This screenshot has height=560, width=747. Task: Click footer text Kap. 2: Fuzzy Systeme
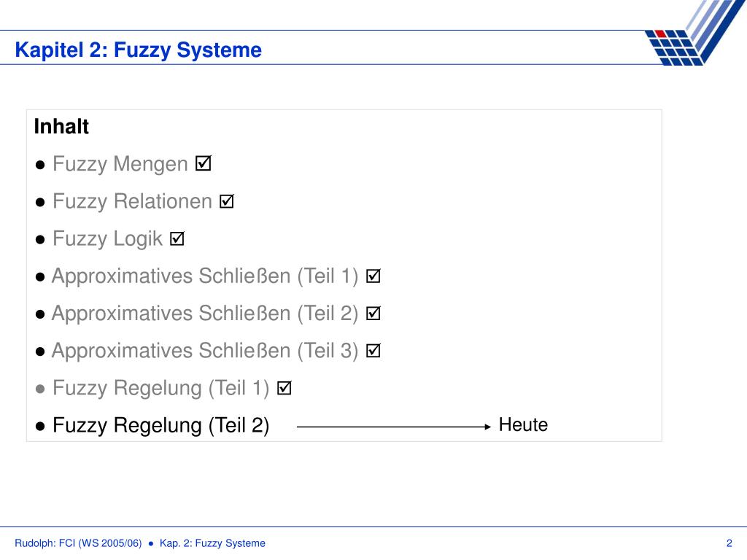pyautogui.click(x=212, y=542)
